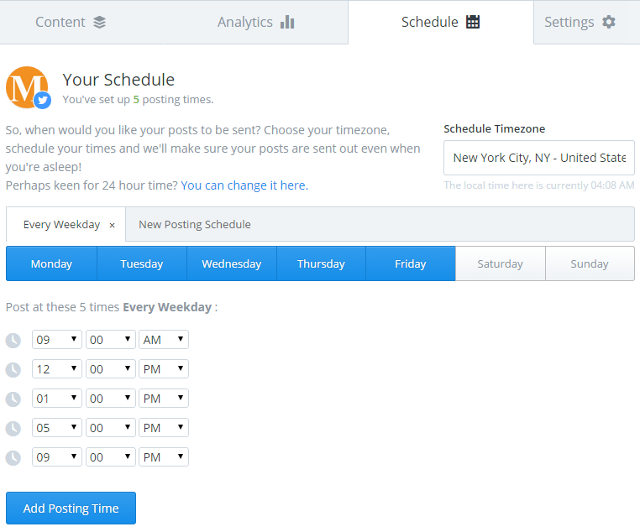Click the Schedule Timezone input field
This screenshot has height=532, width=640.
539,158
